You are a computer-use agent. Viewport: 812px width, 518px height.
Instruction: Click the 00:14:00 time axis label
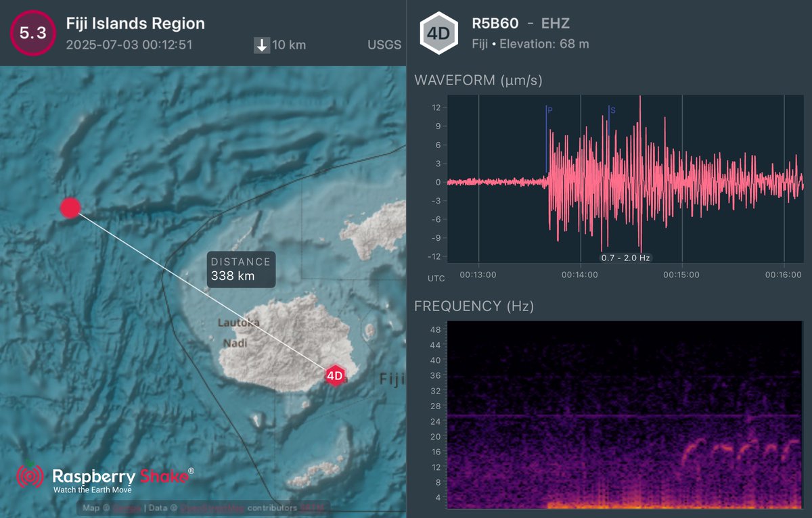click(x=580, y=275)
